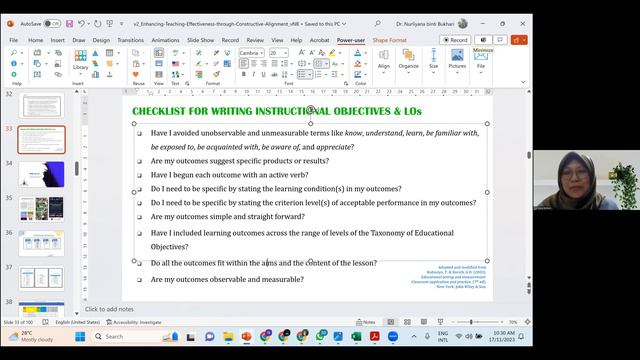Open the font size 20 dropdown
This screenshot has height=360, width=640.
[286, 53]
